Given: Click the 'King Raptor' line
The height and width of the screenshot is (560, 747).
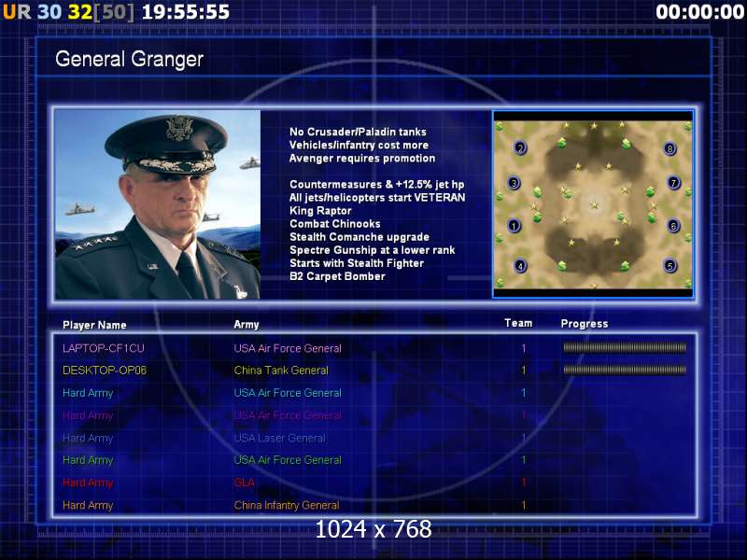Looking at the screenshot, I should 320,211.
